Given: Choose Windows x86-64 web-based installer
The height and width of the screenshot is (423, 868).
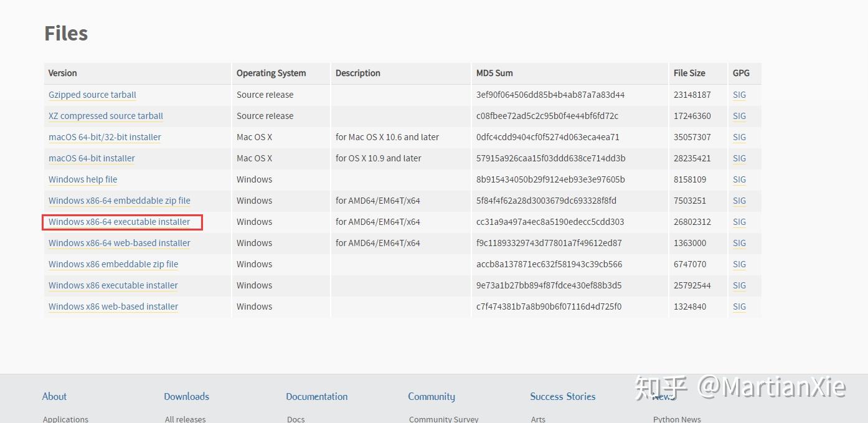Looking at the screenshot, I should [x=120, y=243].
